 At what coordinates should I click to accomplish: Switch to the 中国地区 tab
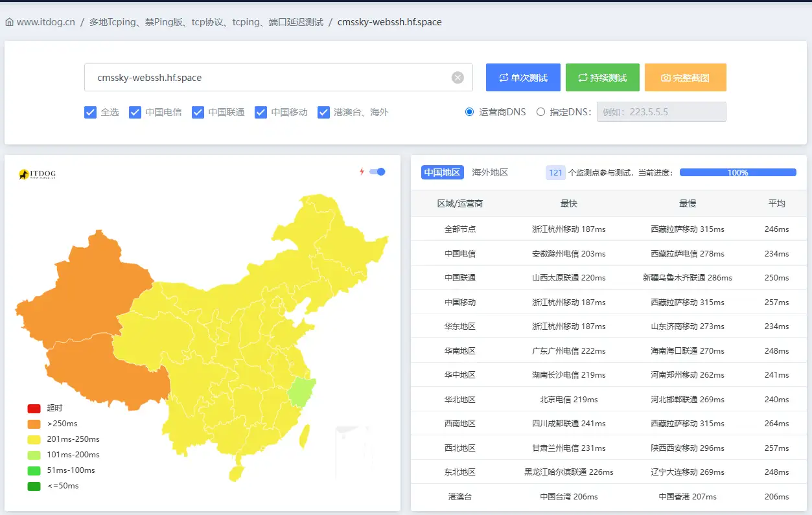(443, 172)
